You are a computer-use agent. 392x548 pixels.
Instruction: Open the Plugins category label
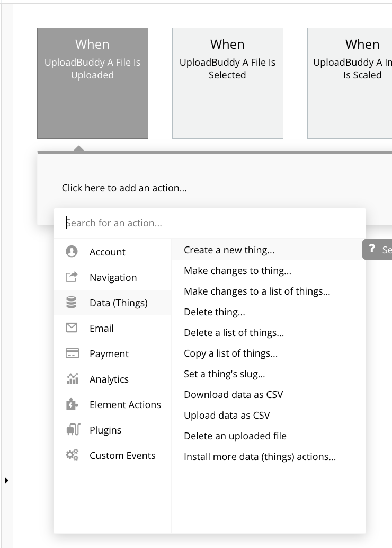(105, 430)
